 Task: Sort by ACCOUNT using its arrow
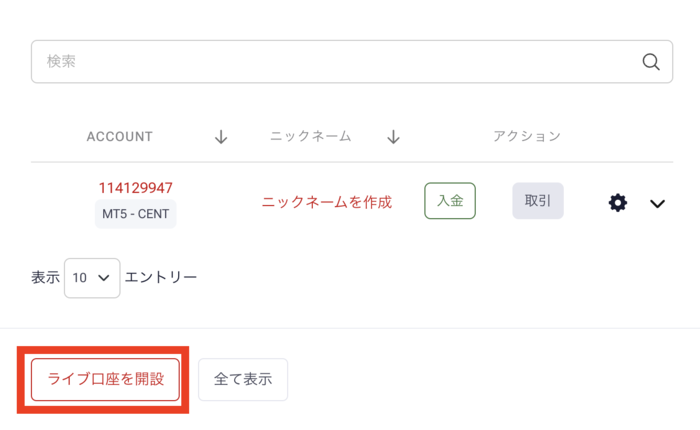tap(221, 137)
